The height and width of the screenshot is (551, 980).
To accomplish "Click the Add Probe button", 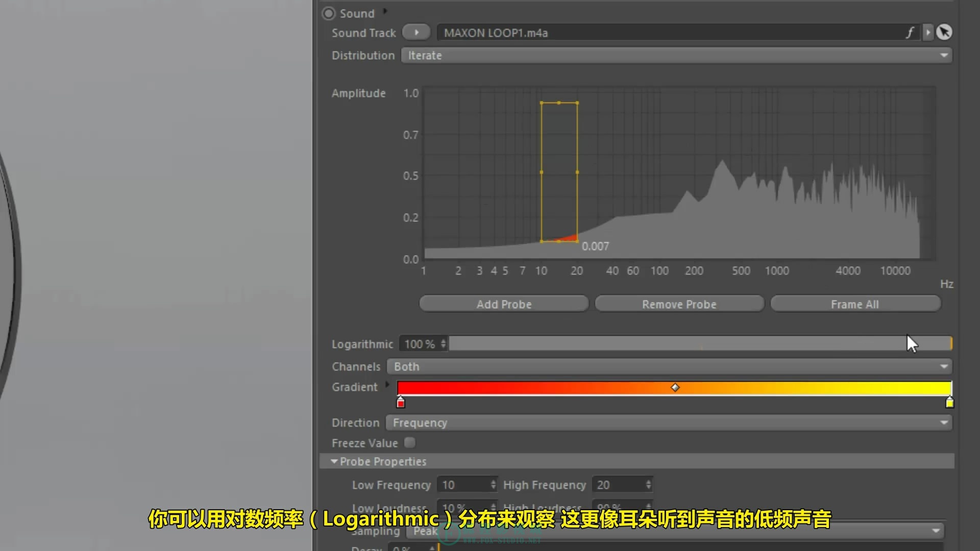I will 504,304.
